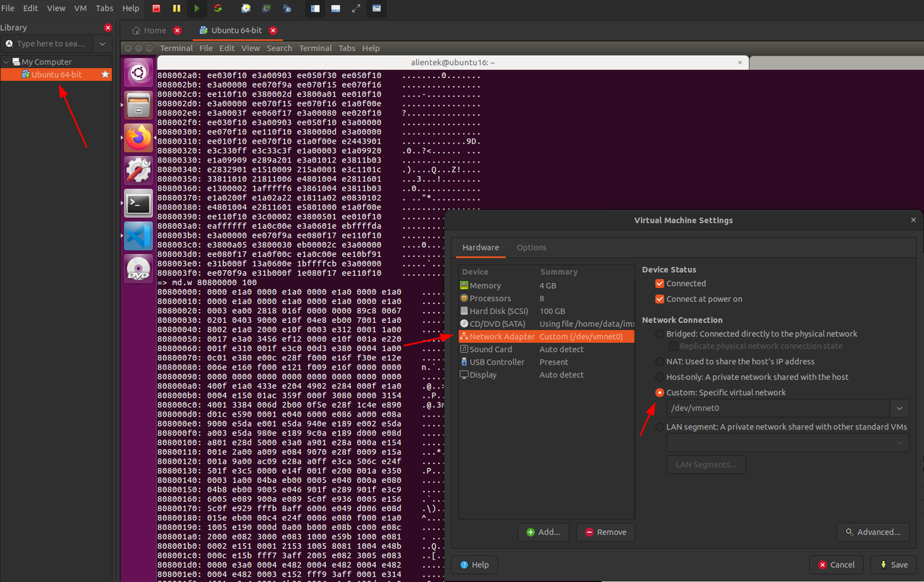Open the Search menu in the guest terminal
The height and width of the screenshot is (582, 924).
pos(279,48)
